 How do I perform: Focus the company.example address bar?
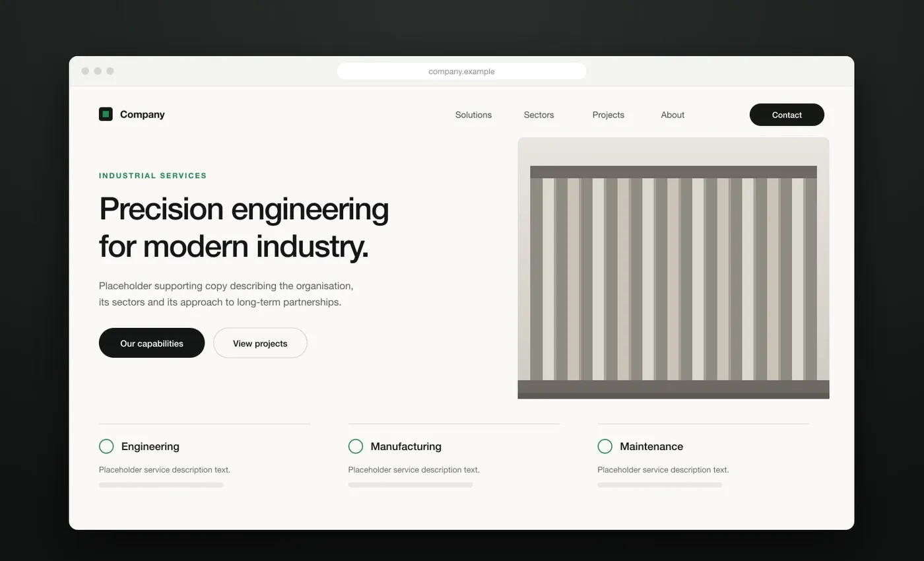[x=461, y=71]
